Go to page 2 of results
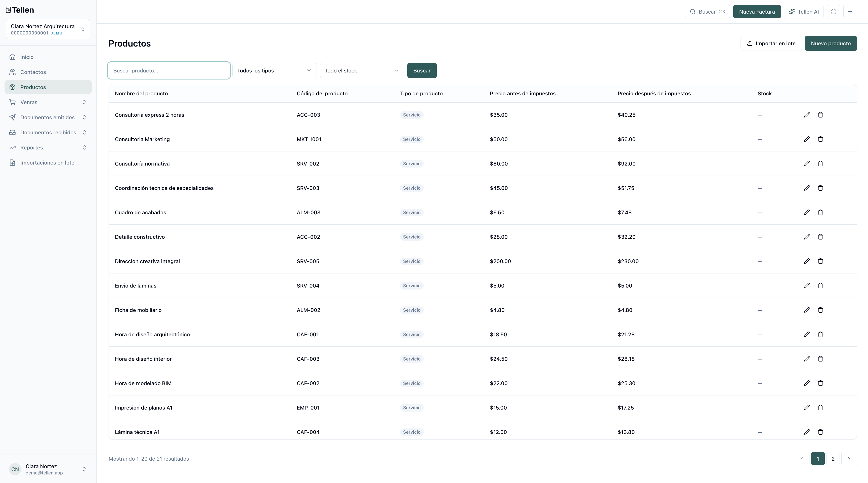 [x=833, y=459]
